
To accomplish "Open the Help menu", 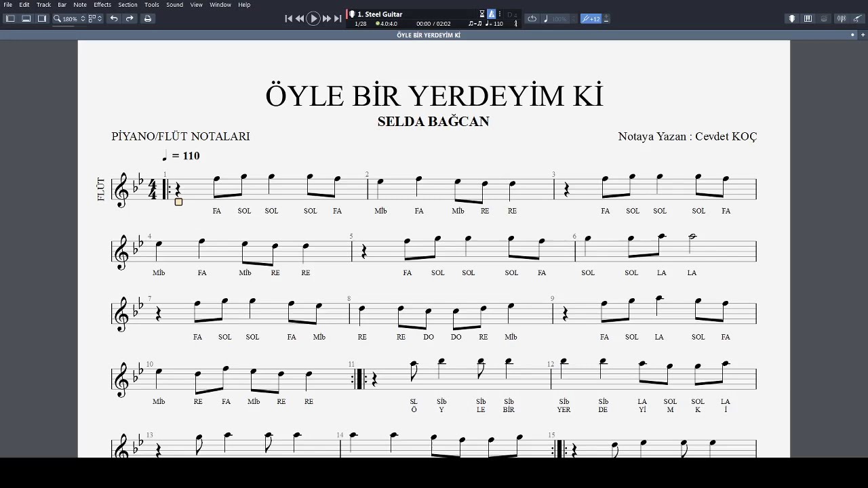I will 244,5.
